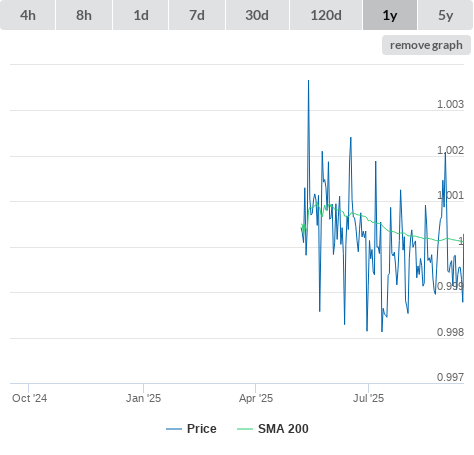Switch chart to 5y range
This screenshot has height=455, width=474.
point(445,15)
